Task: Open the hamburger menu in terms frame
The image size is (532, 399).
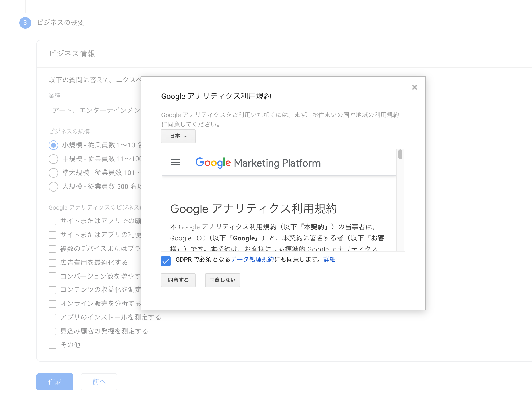Action: click(175, 162)
